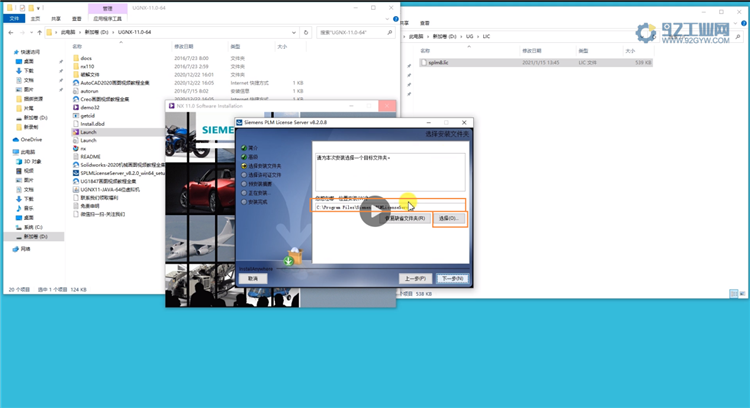750x408 pixels.
Task: Select the Creo tutorial internet shortcut
Action: 105,99
